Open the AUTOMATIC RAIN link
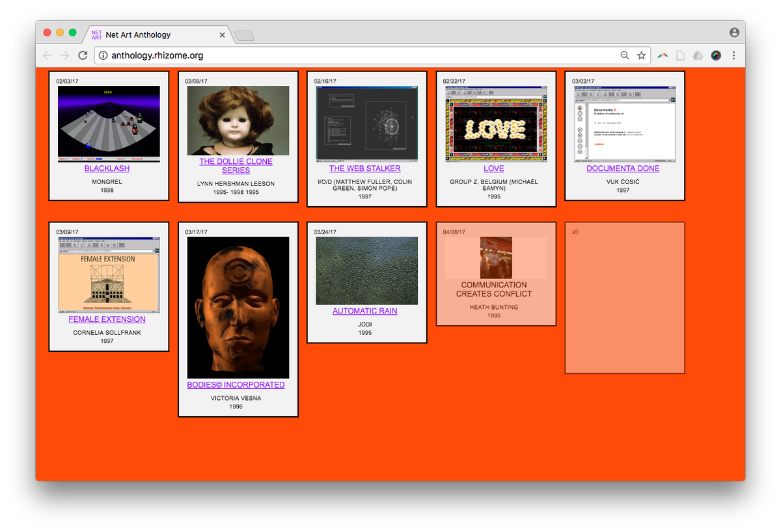Image resolution: width=781 pixels, height=532 pixels. 364,311
